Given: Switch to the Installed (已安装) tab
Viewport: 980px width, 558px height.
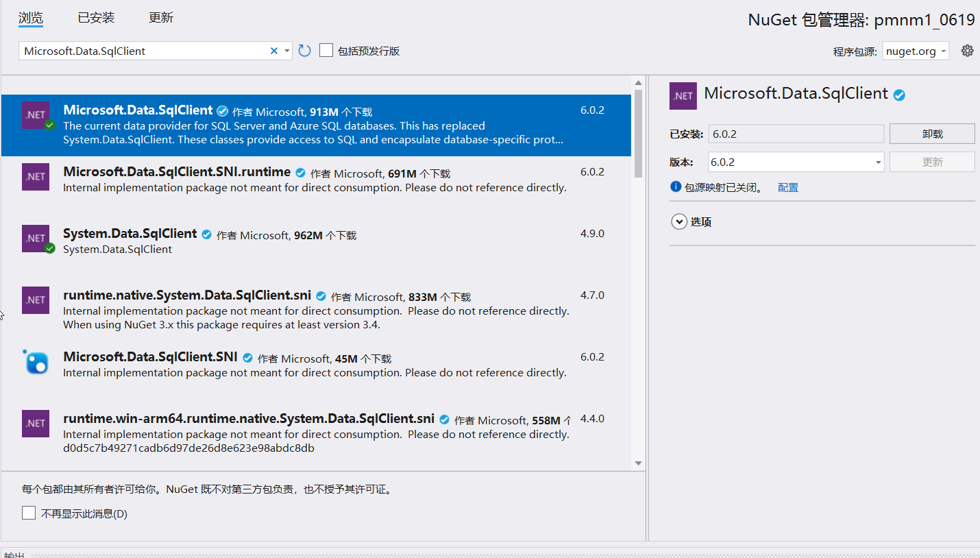Looking at the screenshot, I should click(x=96, y=18).
